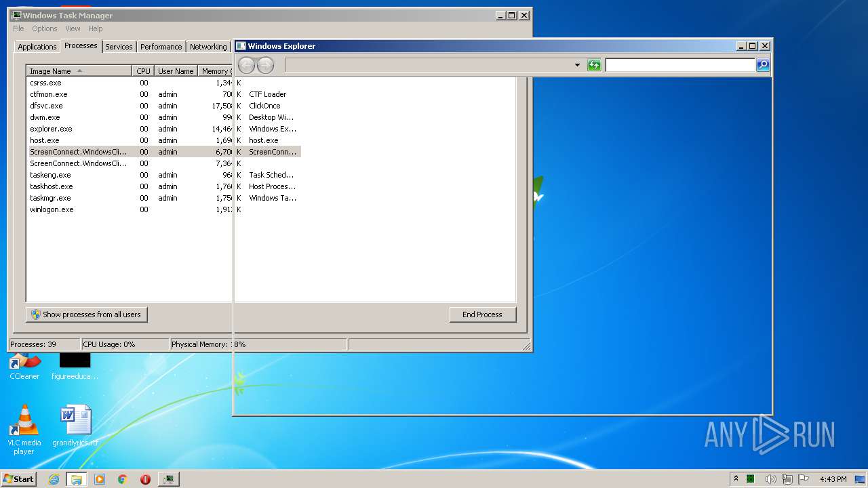868x488 pixels.
Task: Open Task Manager File menu
Action: (x=18, y=28)
